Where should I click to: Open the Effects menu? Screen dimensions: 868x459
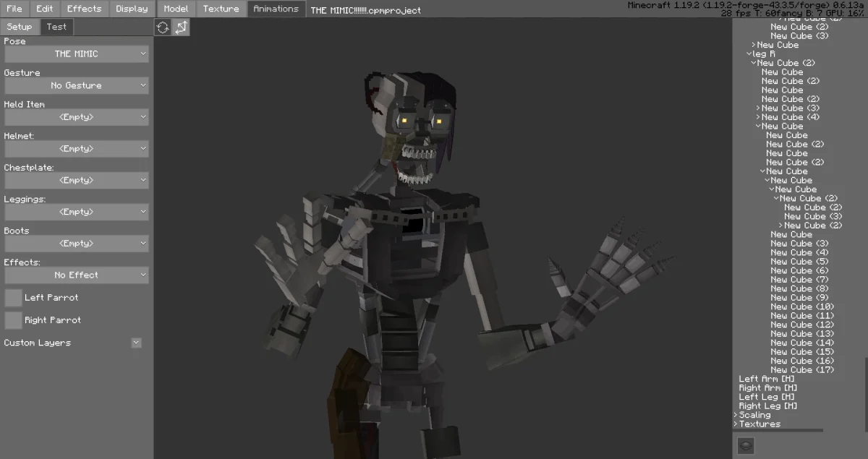[84, 9]
